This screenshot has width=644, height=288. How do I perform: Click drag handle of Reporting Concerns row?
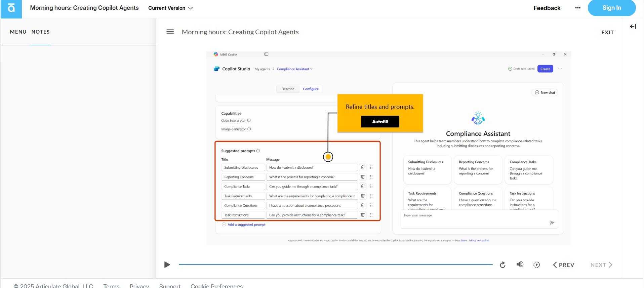(371, 177)
